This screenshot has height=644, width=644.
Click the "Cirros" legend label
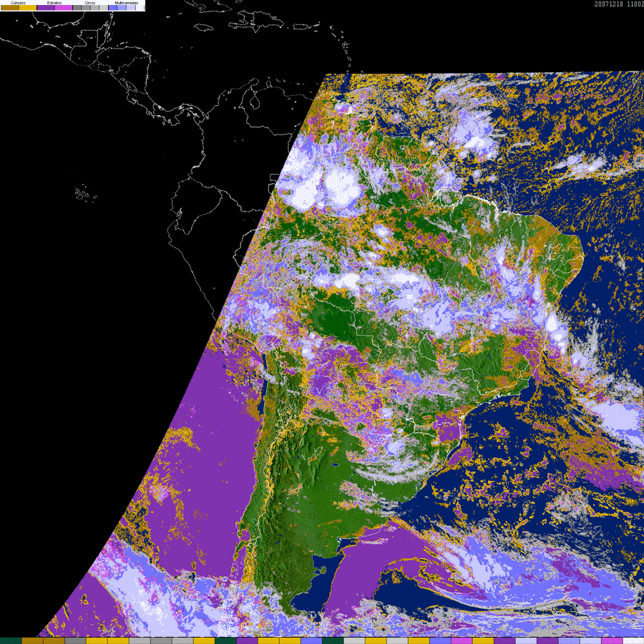pos(90,3)
